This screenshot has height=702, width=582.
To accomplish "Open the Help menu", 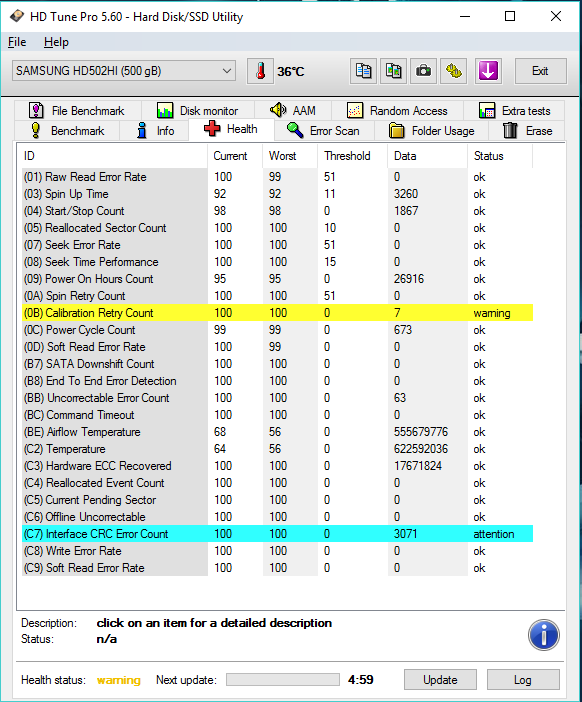I will [x=56, y=42].
